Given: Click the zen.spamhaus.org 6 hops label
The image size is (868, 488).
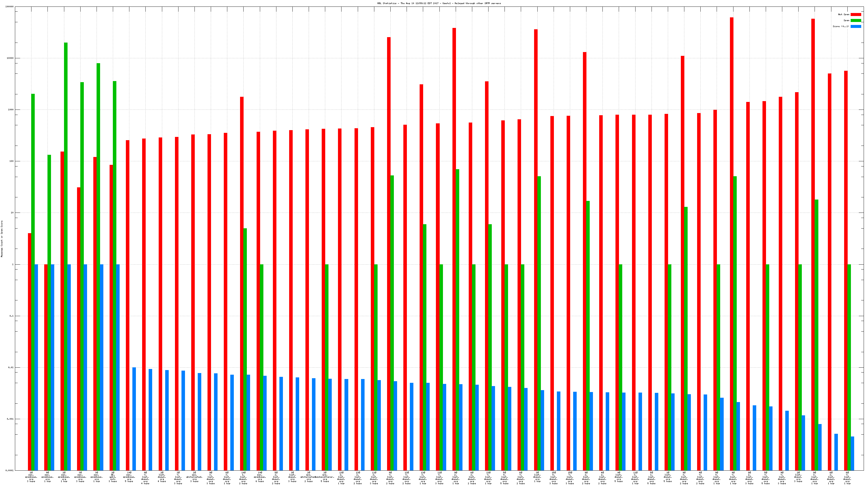Looking at the screenshot, I should click(260, 477).
